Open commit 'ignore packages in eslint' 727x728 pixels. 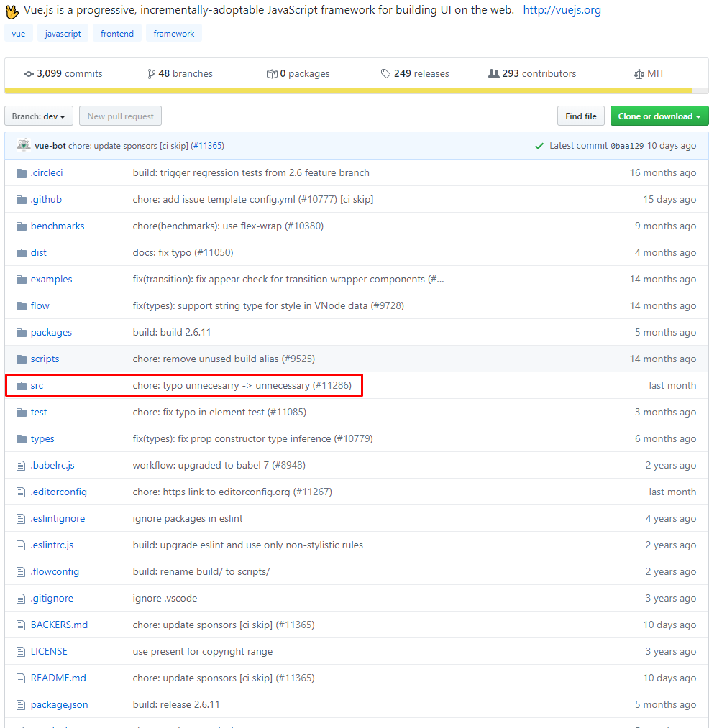pyautogui.click(x=188, y=519)
